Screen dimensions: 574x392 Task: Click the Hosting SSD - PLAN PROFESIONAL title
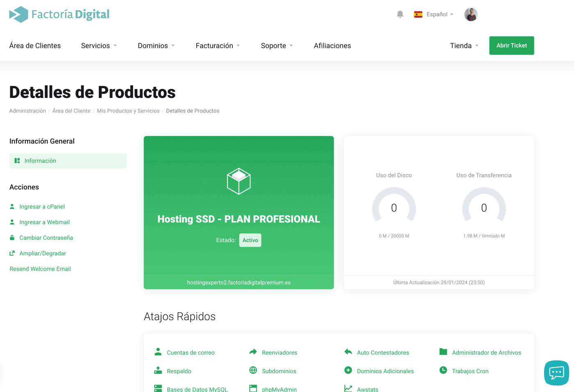tap(239, 219)
